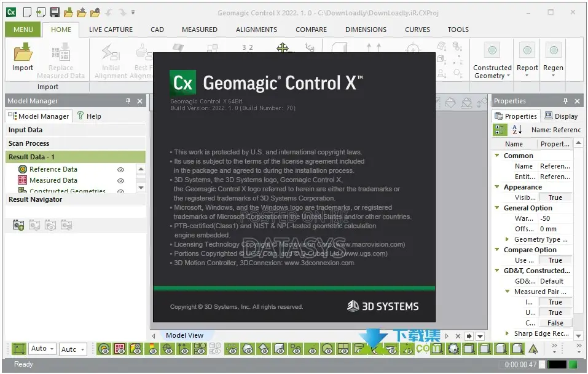Collapse the Appearance property group
This screenshot has height=374, width=588.
point(497,187)
